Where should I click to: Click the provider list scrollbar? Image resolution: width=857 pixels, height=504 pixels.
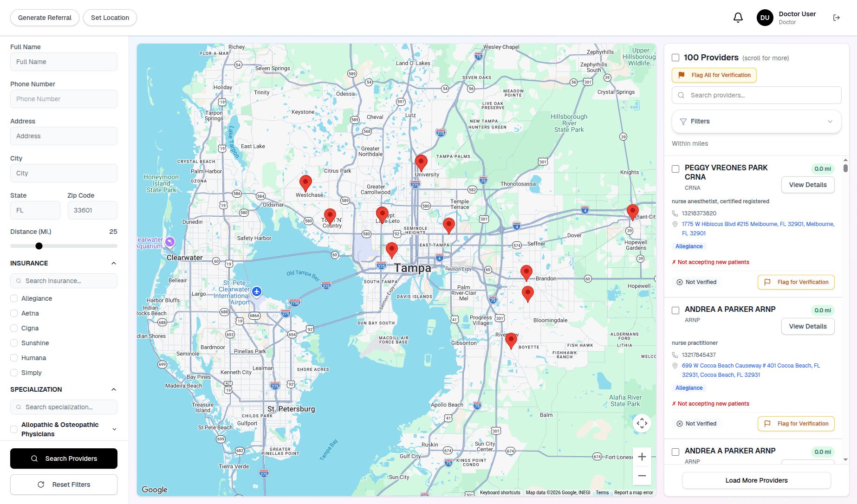[x=845, y=168]
